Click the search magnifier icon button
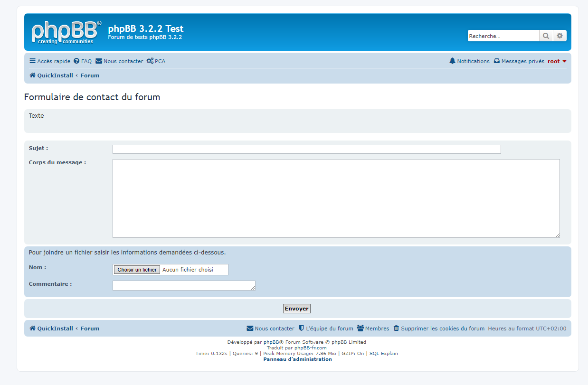This screenshot has width=588, height=385. (546, 36)
